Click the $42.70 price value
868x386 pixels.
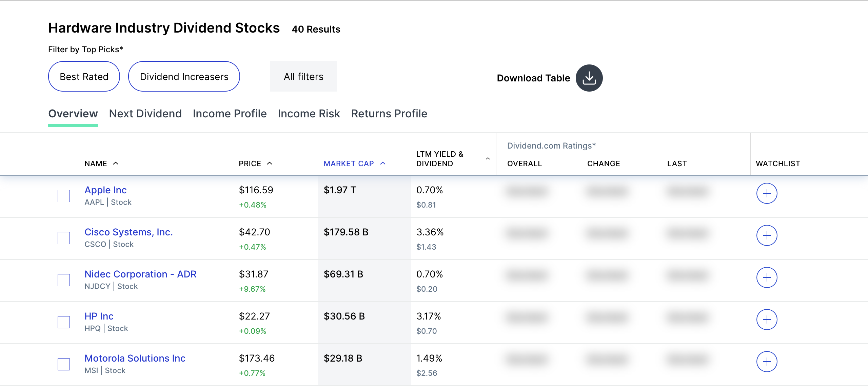tap(254, 232)
